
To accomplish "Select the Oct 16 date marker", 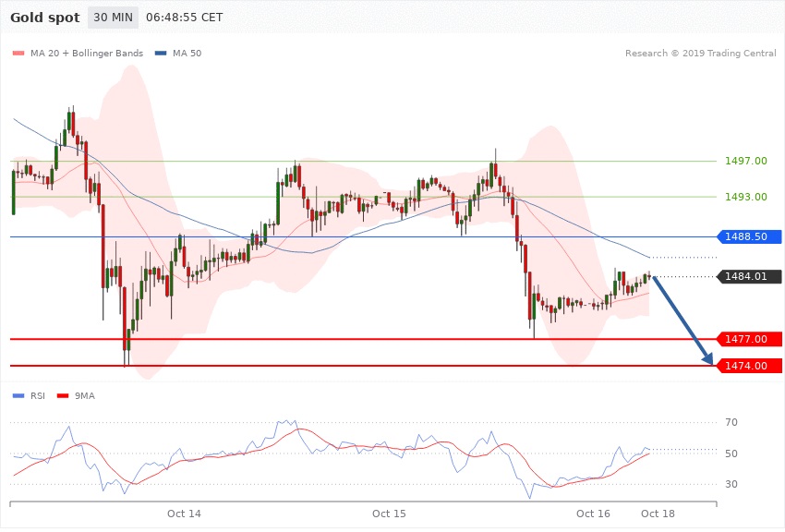I will pos(593,513).
